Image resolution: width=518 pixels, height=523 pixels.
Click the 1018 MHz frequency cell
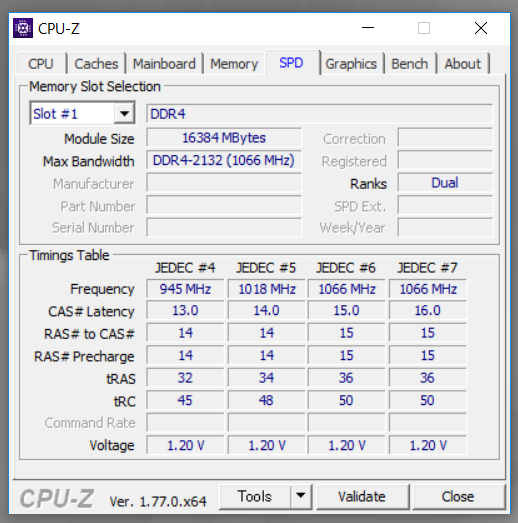pyautogui.click(x=266, y=289)
